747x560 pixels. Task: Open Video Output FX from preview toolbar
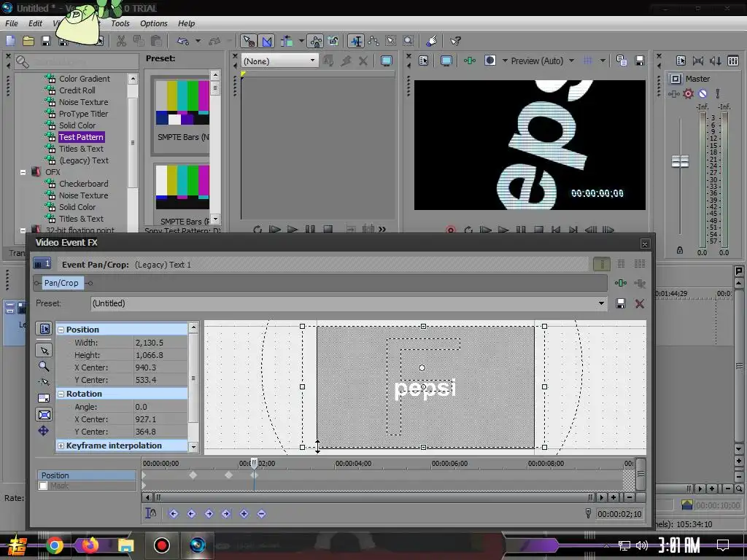pyautogui.click(x=470, y=61)
